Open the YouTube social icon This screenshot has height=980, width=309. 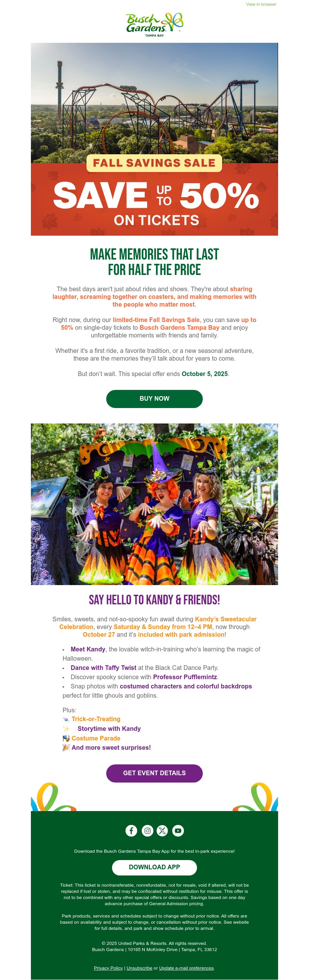point(178,830)
